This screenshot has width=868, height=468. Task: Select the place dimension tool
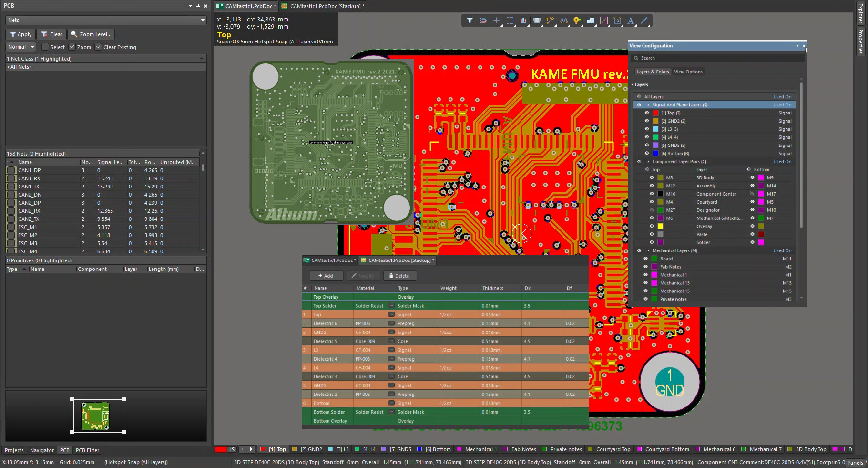point(617,21)
